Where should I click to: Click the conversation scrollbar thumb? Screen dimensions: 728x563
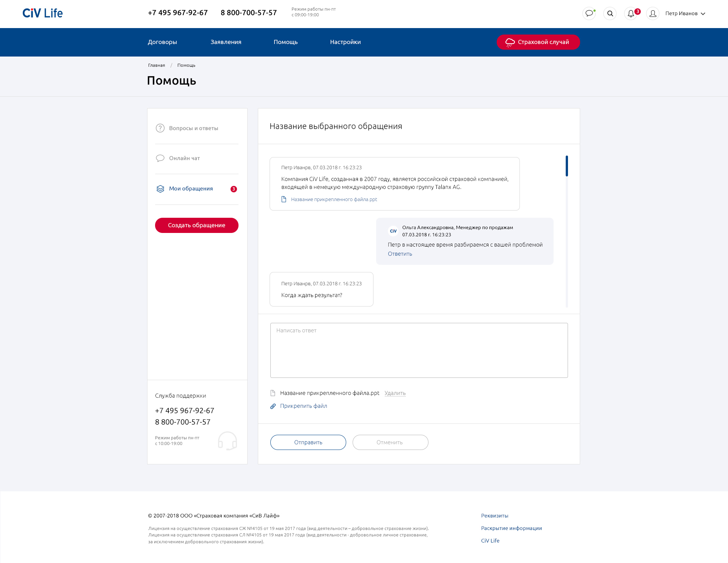[566, 166]
